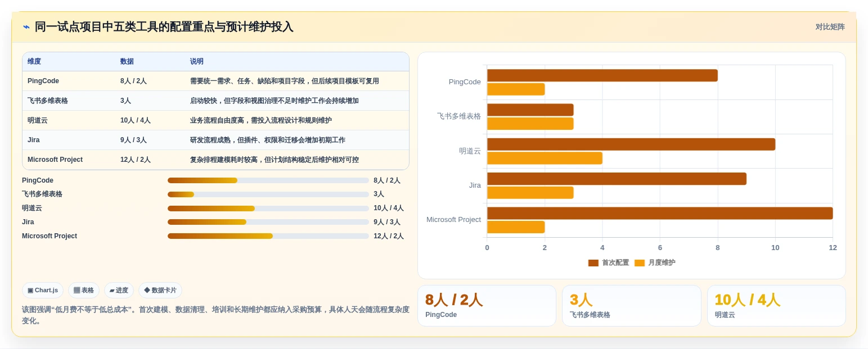This screenshot has width=868, height=349.
Task: Click the 维度 column header
Action: pyautogui.click(x=34, y=62)
